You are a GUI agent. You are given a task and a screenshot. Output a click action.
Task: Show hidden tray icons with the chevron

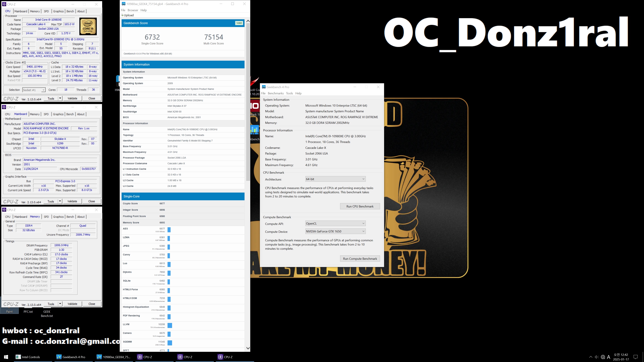591,357
